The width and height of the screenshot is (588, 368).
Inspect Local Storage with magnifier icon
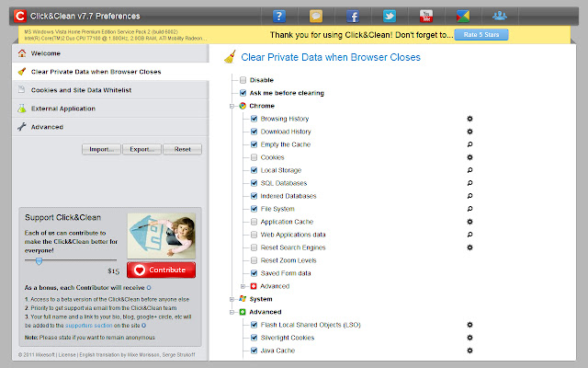click(469, 170)
